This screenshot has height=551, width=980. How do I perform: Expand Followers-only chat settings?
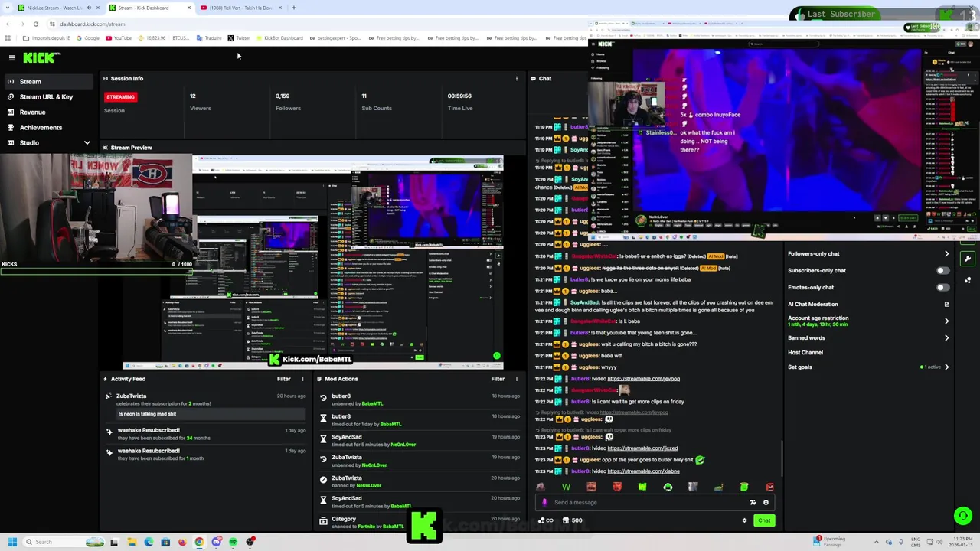[x=946, y=254]
